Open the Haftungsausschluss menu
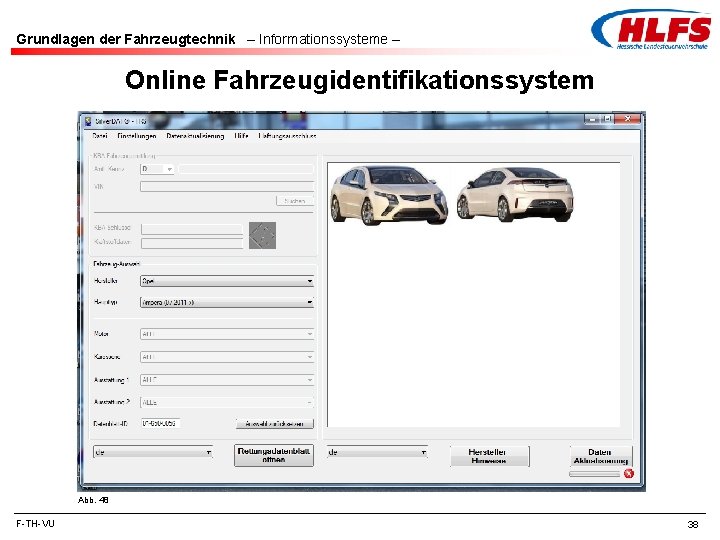 pos(287,136)
